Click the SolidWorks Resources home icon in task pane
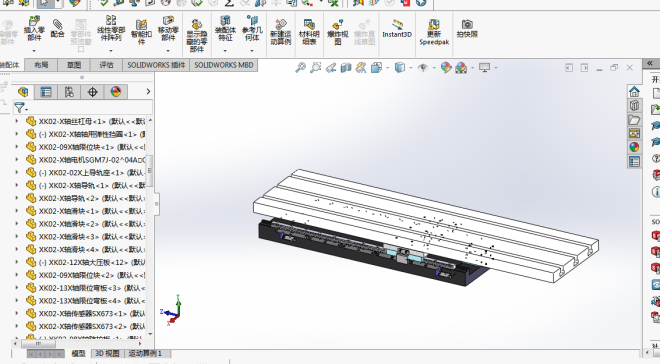 pyautogui.click(x=634, y=91)
